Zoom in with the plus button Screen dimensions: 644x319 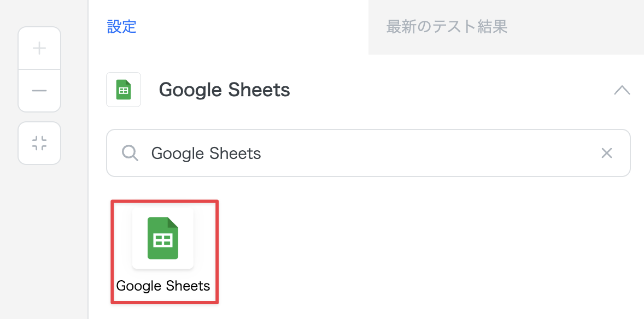coord(39,49)
